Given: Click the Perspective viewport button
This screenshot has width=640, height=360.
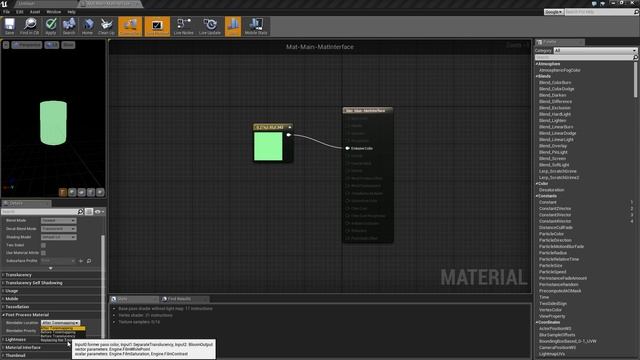Looking at the screenshot, I should [x=27, y=45].
